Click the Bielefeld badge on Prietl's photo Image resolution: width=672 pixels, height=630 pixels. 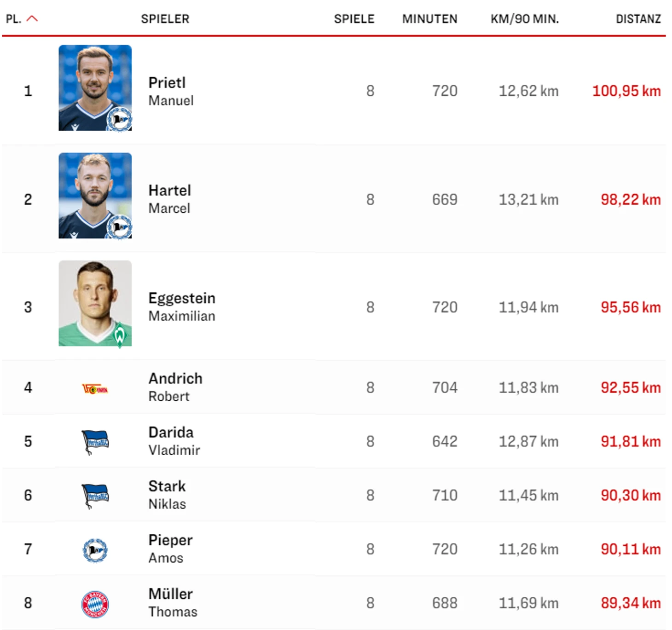(x=120, y=120)
